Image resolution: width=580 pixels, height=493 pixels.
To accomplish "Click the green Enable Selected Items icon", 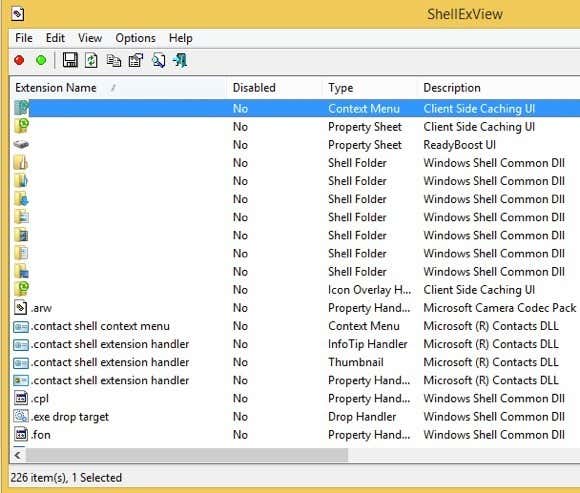I will [41, 60].
